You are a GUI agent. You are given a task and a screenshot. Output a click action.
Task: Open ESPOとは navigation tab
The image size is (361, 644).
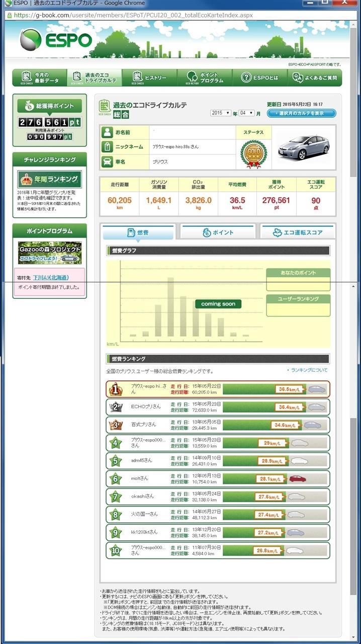pos(259,77)
